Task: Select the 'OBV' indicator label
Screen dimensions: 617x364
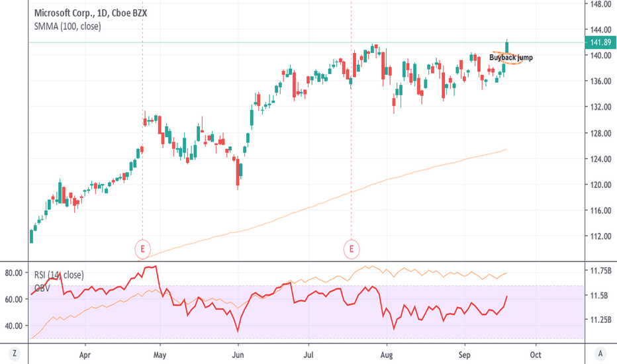Action: click(x=42, y=288)
